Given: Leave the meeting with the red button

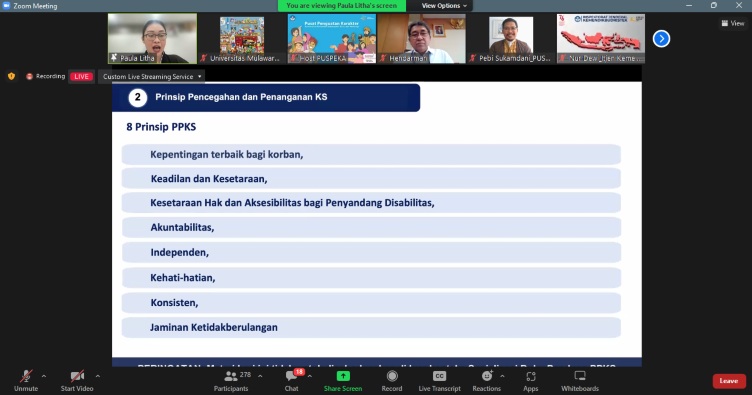Looking at the screenshot, I should 729,381.
